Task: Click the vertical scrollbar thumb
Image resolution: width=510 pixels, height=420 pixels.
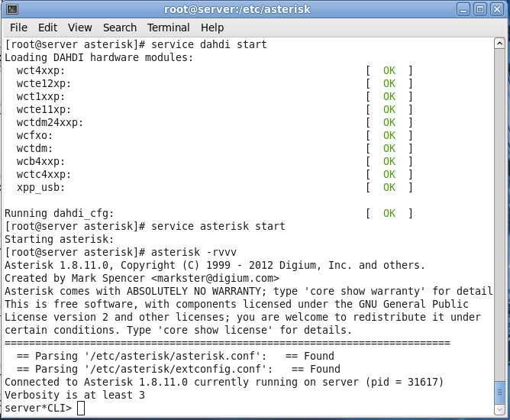Action: tap(499, 392)
